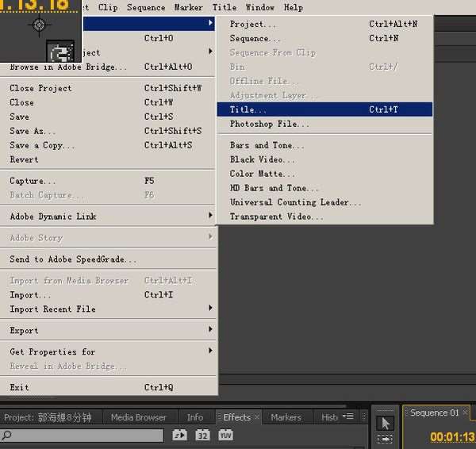The image size is (476, 449).
Task: Select Close (Ctrl+W) menu item
Action: coord(107,102)
